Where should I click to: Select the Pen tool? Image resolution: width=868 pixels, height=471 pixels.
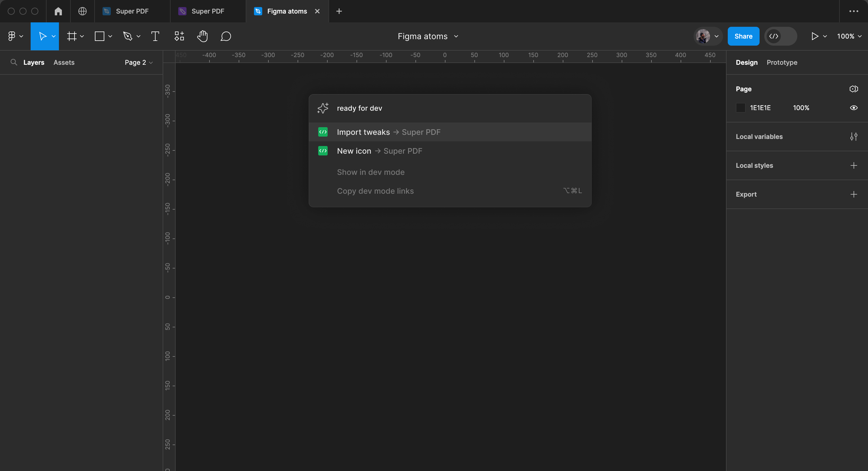coord(127,36)
